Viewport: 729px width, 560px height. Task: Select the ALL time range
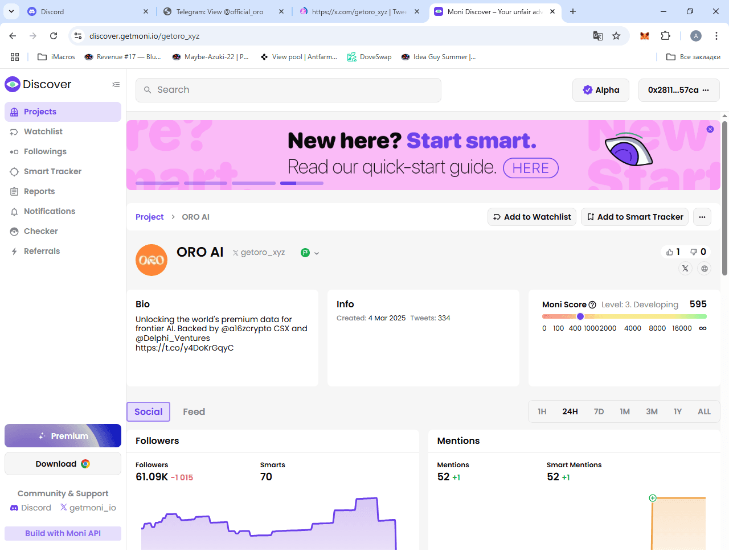[x=704, y=411]
